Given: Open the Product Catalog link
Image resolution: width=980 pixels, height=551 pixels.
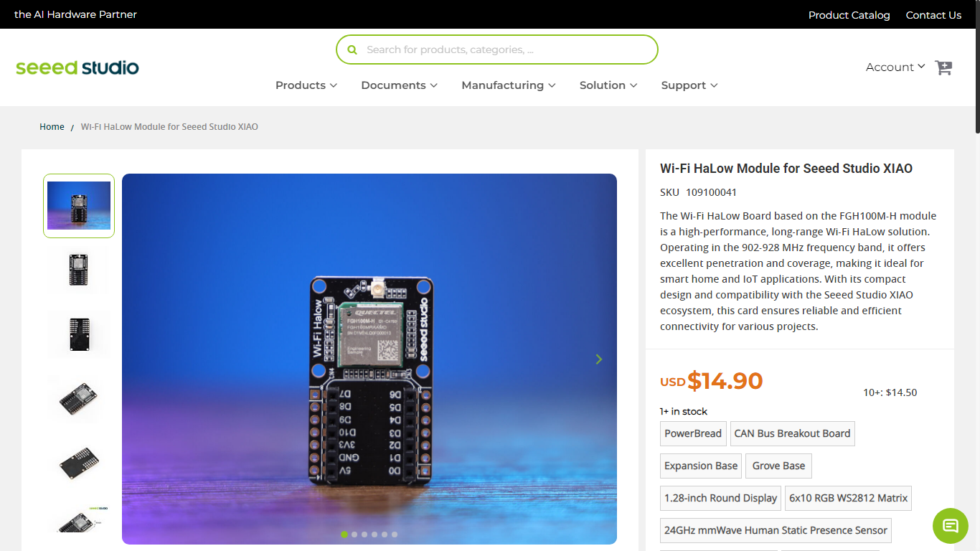Looking at the screenshot, I should point(849,15).
